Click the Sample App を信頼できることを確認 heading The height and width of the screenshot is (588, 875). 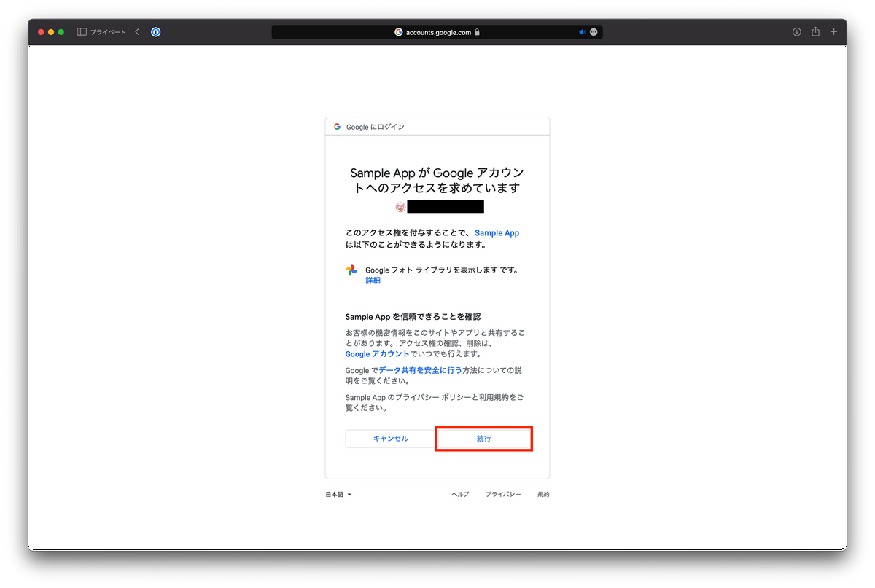pos(413,317)
